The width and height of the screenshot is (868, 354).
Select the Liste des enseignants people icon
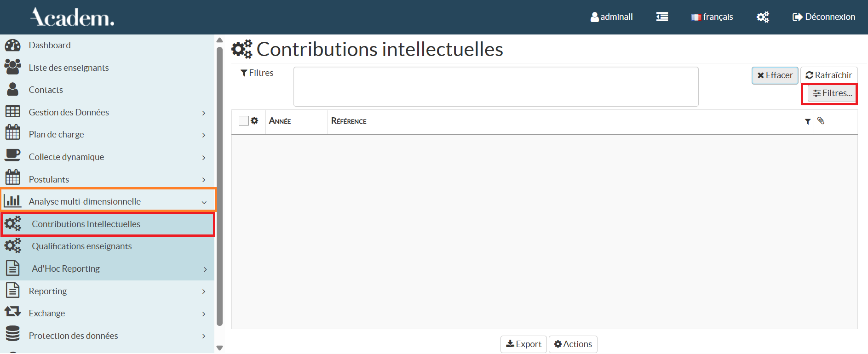12,67
